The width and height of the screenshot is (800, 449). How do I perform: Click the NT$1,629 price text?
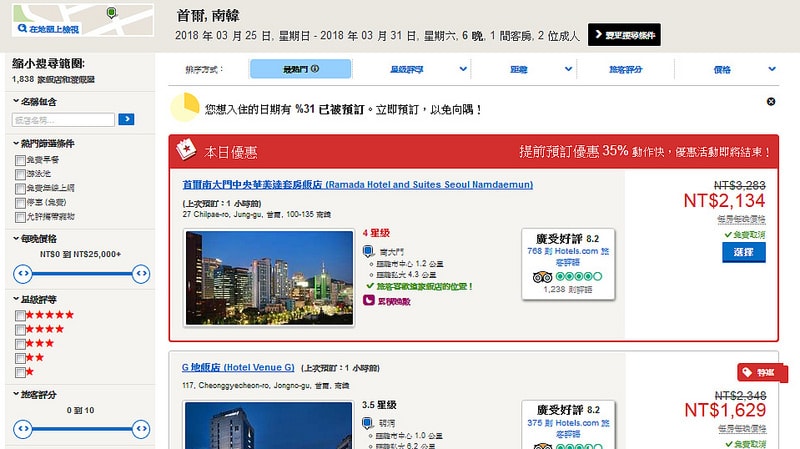pos(725,410)
